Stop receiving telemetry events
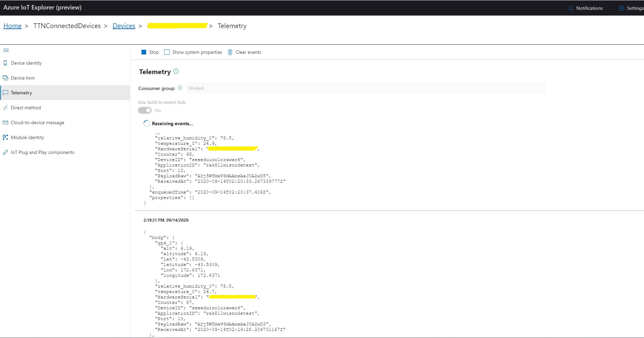Image resolution: width=644 pixels, height=338 pixels. [x=144, y=52]
